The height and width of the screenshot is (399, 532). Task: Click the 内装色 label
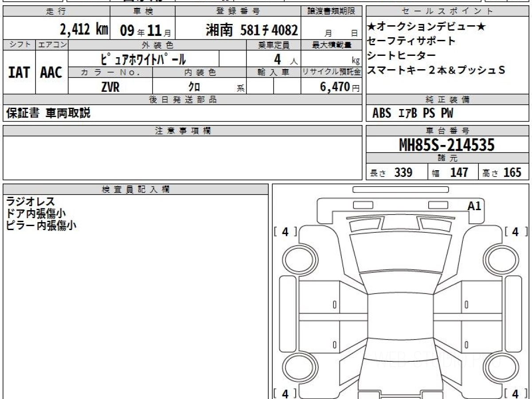click(x=200, y=72)
